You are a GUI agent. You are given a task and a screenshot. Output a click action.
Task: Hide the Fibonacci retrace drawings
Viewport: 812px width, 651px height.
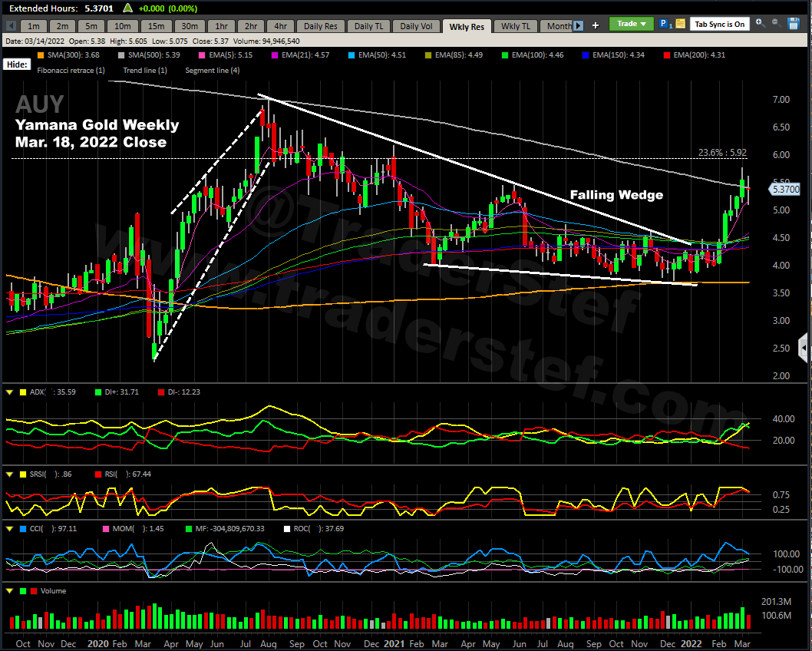pos(71,70)
